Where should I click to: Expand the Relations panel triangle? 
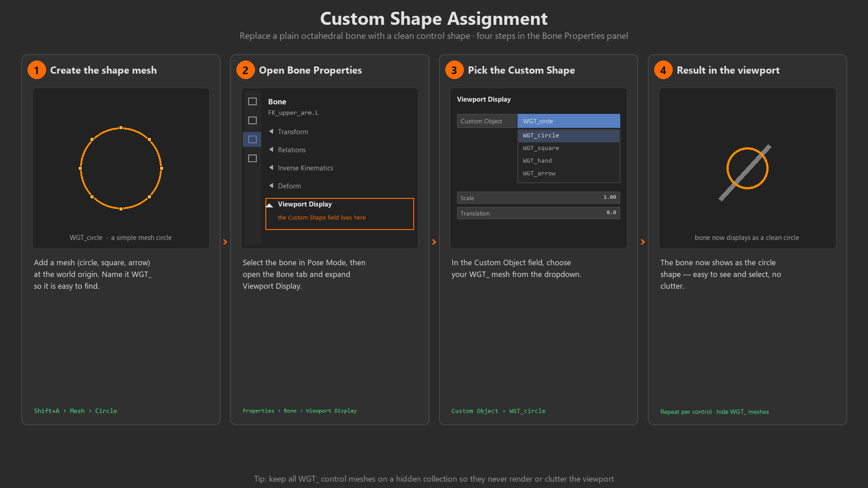[x=271, y=150]
